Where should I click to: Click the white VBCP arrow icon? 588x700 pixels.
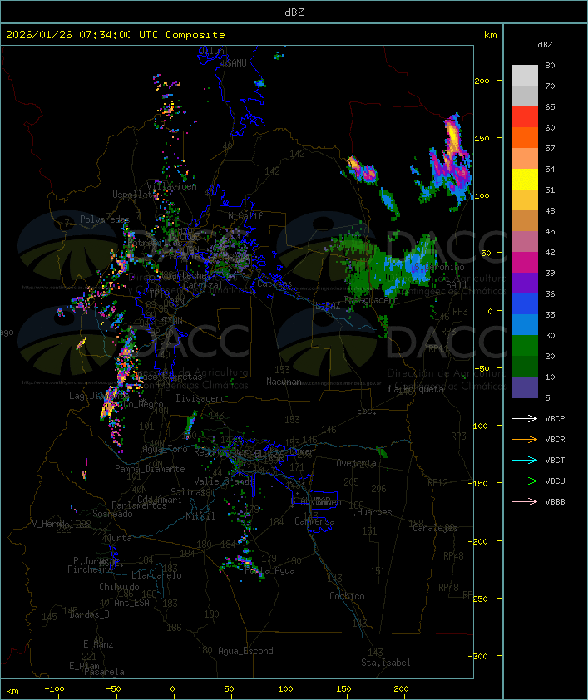coord(526,418)
